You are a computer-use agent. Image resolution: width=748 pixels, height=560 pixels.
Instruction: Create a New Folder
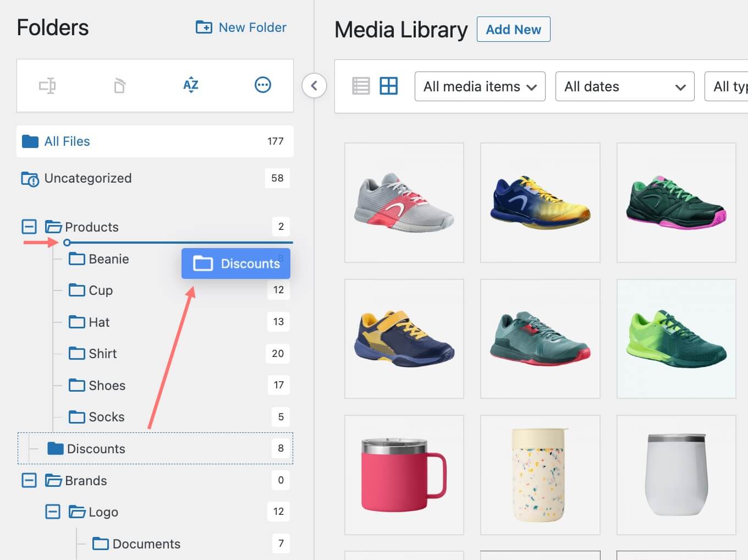point(241,27)
